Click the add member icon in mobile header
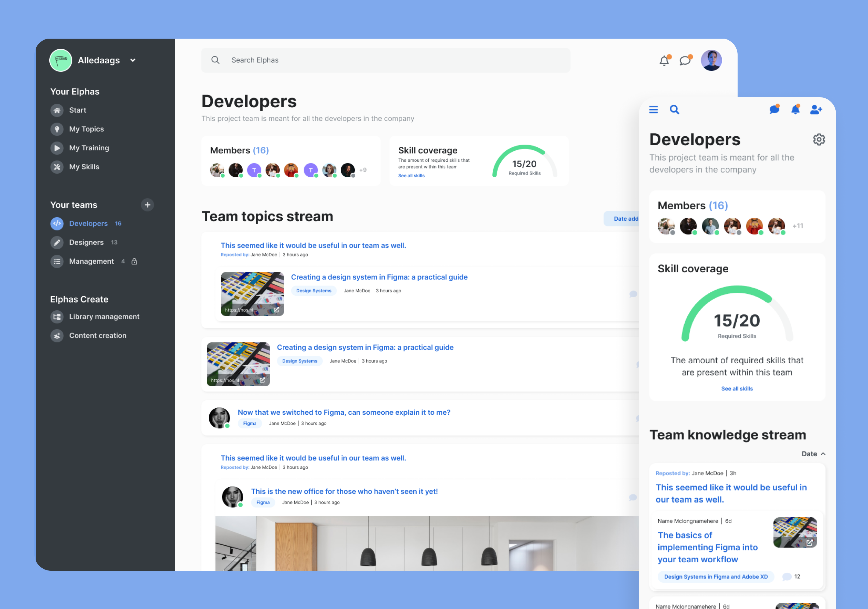The image size is (868, 609). [816, 109]
